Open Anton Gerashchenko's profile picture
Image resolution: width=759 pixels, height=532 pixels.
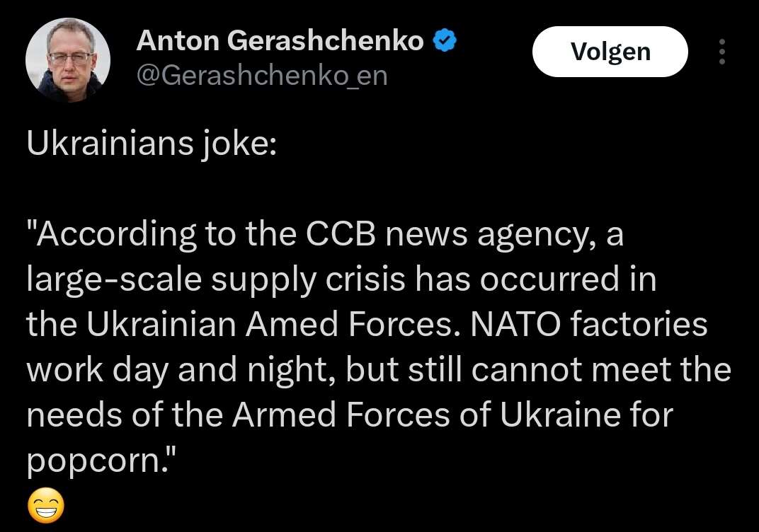68,60
